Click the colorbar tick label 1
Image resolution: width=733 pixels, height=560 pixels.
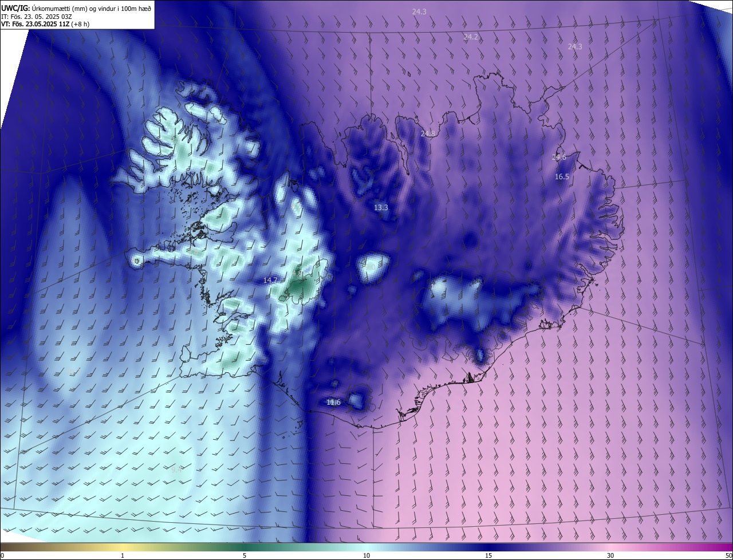tap(123, 555)
